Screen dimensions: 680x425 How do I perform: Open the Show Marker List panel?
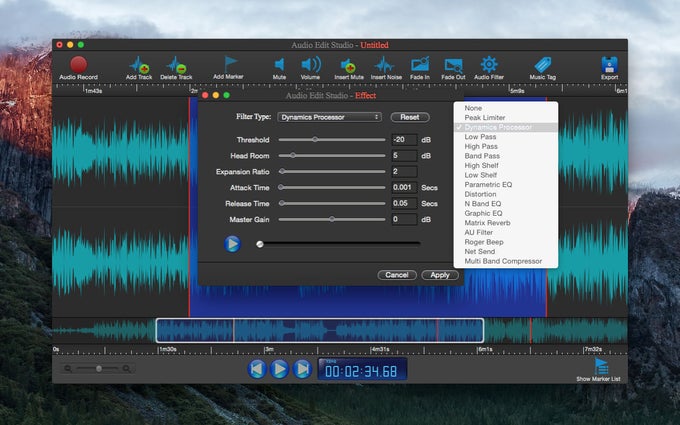point(601,368)
